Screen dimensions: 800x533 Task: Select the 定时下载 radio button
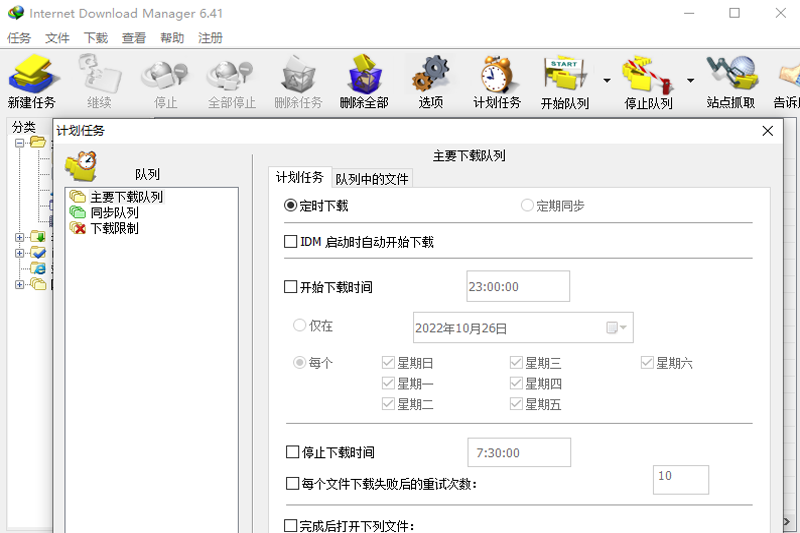tap(291, 206)
